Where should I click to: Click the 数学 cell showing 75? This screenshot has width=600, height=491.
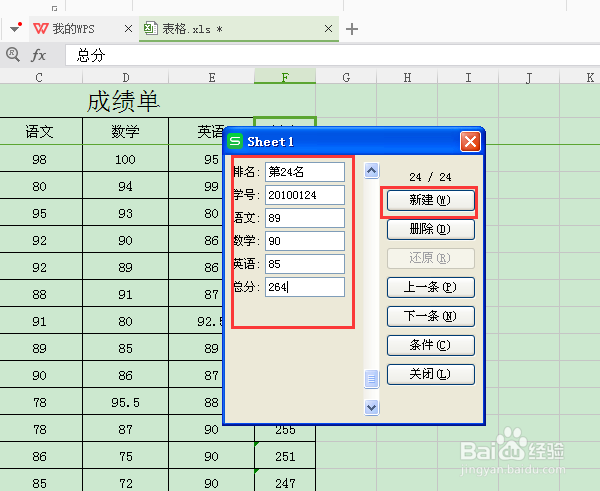[126, 456]
